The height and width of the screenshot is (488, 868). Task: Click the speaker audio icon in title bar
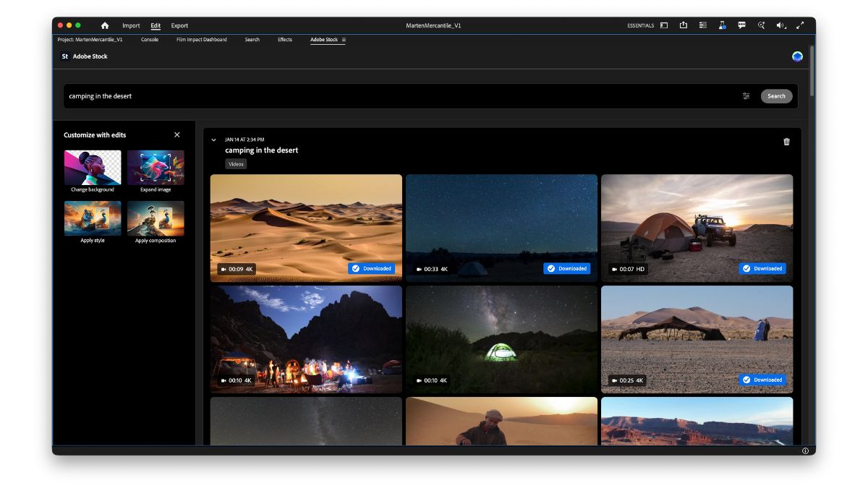(779, 25)
